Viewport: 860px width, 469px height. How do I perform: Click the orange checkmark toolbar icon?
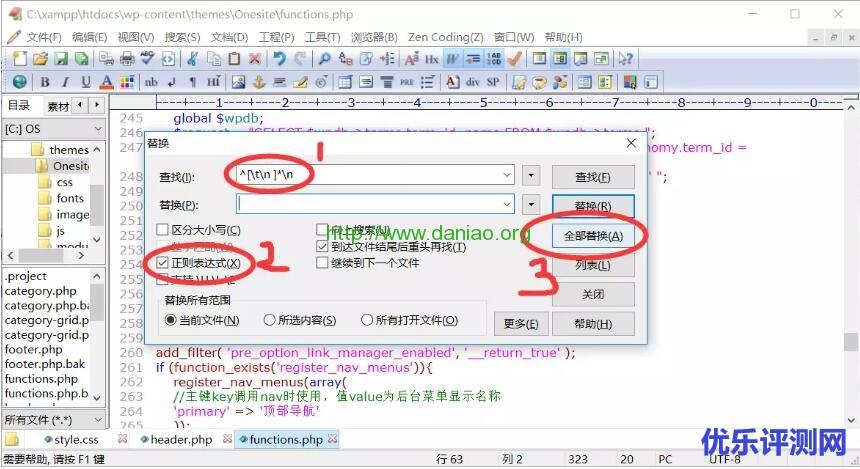point(514,59)
